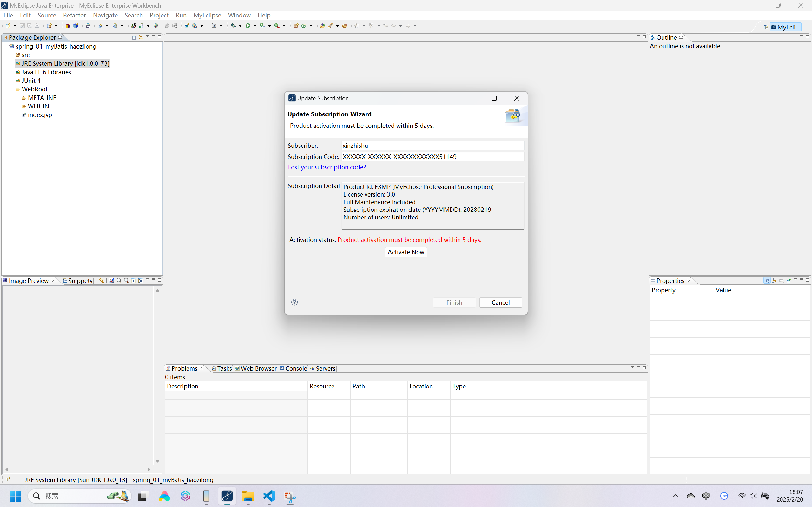Click the Open Perspective icon at top right

[766, 27]
